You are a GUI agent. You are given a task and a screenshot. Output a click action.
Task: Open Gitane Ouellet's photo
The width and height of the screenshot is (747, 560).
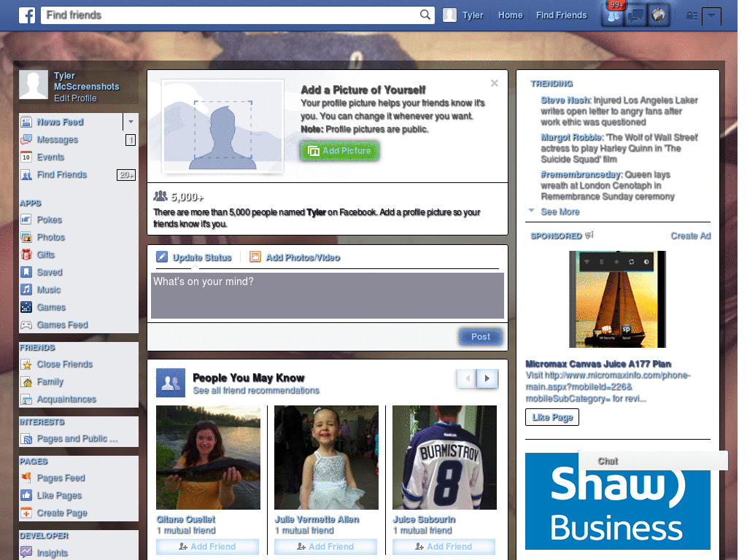click(208, 458)
